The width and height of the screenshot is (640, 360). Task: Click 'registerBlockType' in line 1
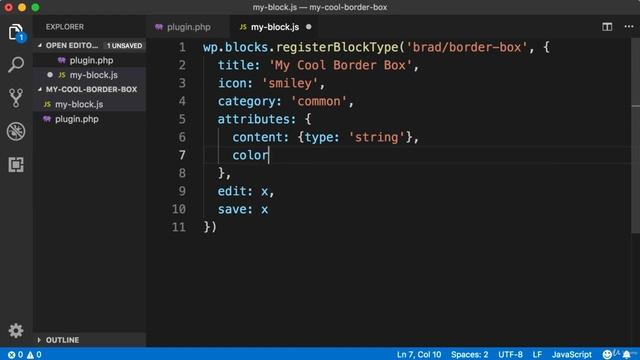click(337, 47)
